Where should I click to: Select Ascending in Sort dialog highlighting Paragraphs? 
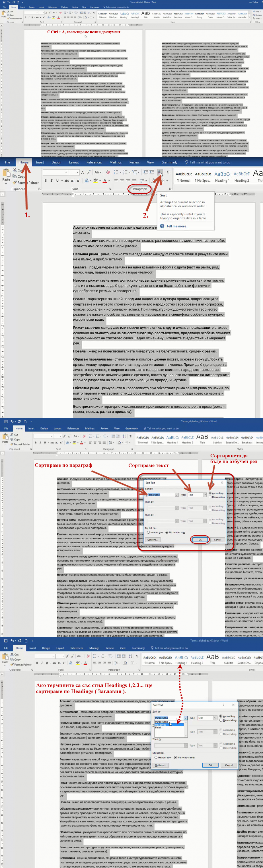(216, 493)
